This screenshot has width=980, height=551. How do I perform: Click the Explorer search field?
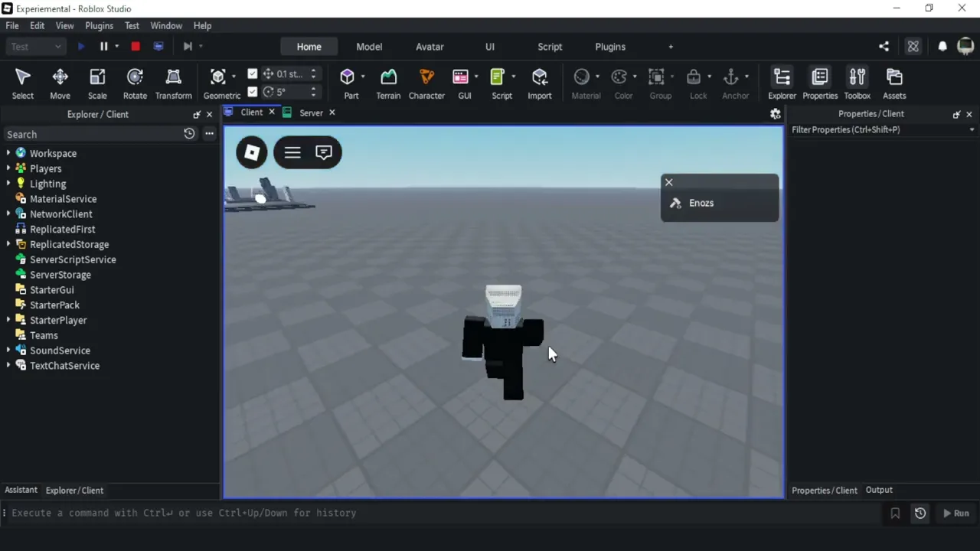(93, 134)
